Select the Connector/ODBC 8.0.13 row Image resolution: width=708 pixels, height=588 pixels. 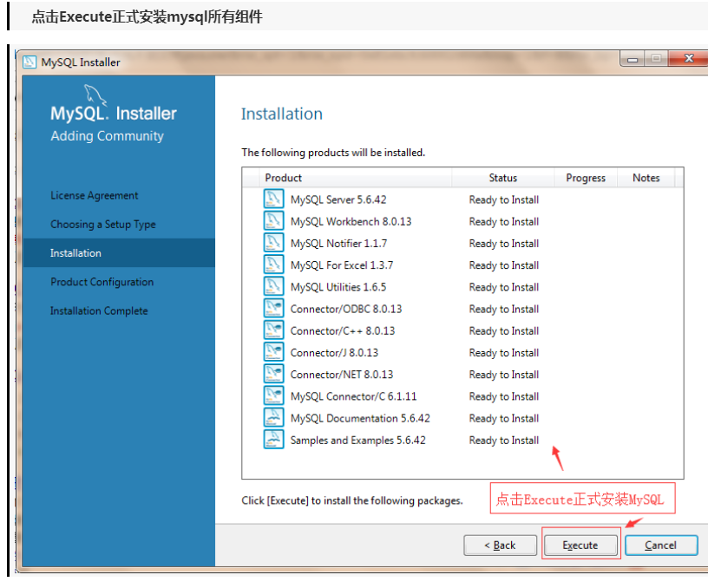[x=462, y=309]
